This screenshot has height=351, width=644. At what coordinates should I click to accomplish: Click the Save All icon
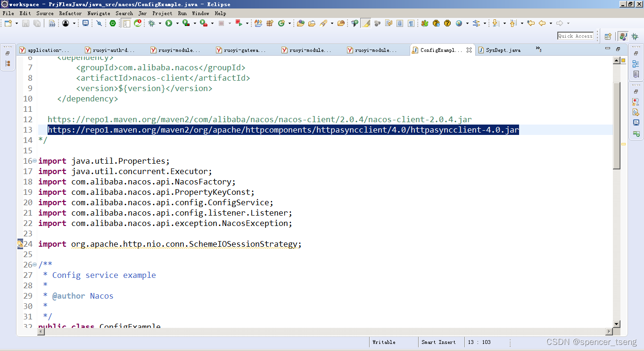click(x=39, y=23)
